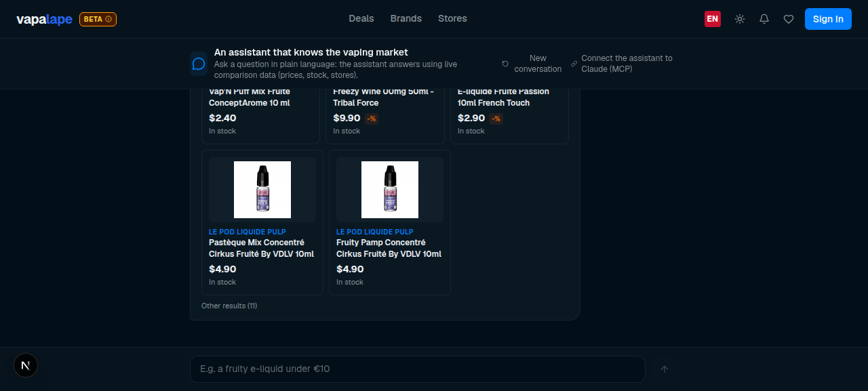Screen dimensions: 868x391
Task: Navigate to the Stores page
Action: [x=452, y=18]
